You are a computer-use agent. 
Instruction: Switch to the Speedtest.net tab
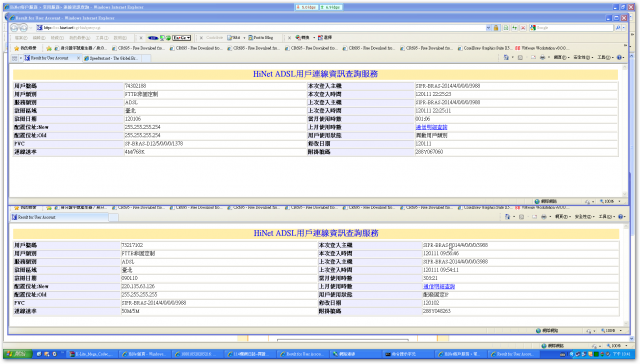click(111, 58)
